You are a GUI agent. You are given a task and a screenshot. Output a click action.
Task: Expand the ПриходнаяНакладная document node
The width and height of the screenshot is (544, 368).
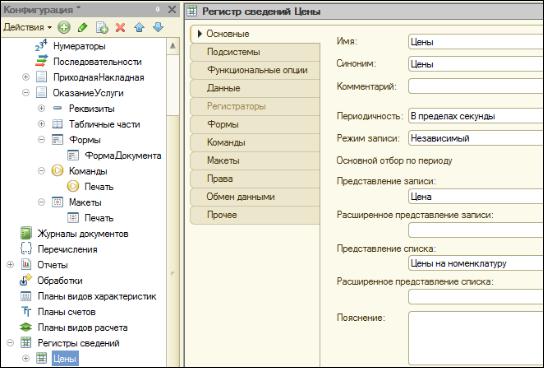pos(26,77)
